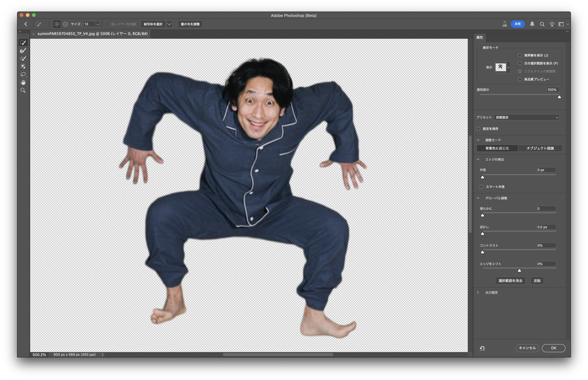Collapse the properties panel double-arrow
Screen dimensions: 588x380
(567, 31)
